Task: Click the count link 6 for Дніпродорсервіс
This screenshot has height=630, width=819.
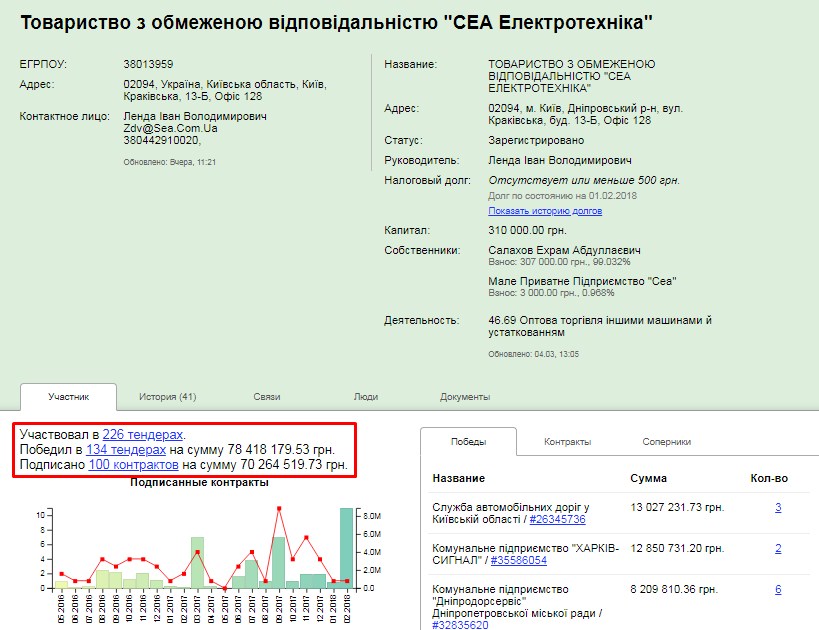Action: pos(778,589)
